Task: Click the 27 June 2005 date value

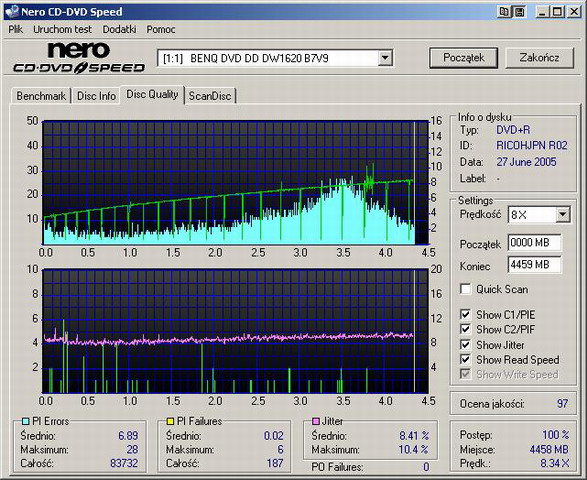Action: point(526,162)
